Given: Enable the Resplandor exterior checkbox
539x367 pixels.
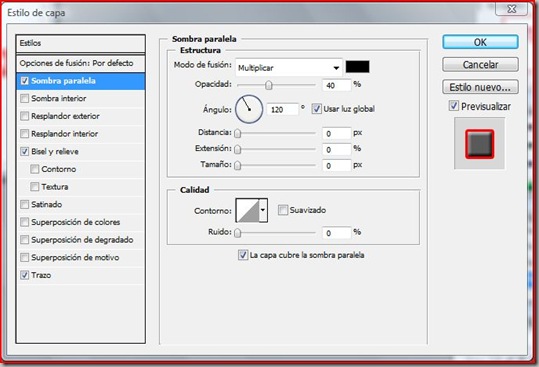Looking at the screenshot, I should coord(24,116).
